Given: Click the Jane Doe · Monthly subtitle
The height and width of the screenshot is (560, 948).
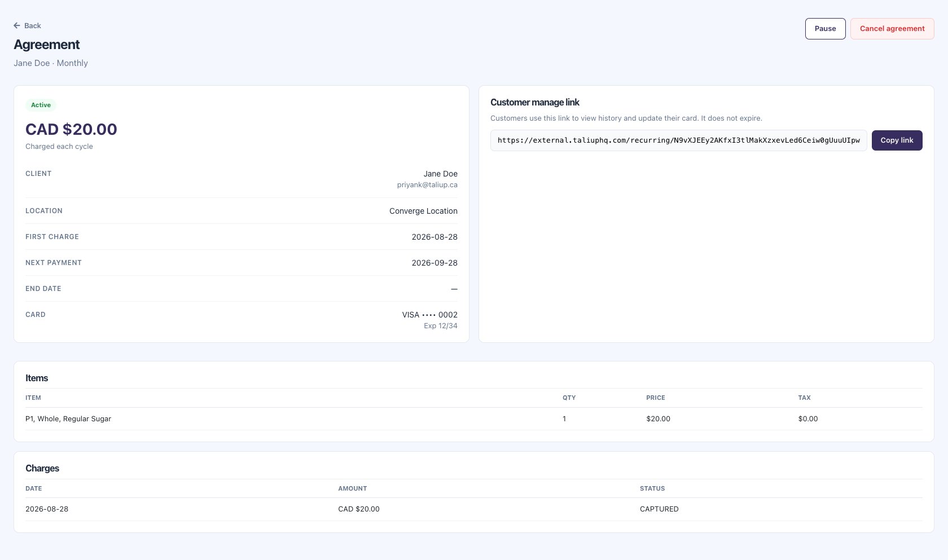Looking at the screenshot, I should [51, 63].
